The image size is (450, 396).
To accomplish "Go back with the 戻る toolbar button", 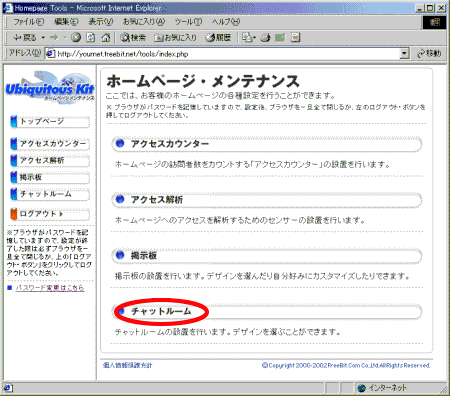I will point(24,38).
